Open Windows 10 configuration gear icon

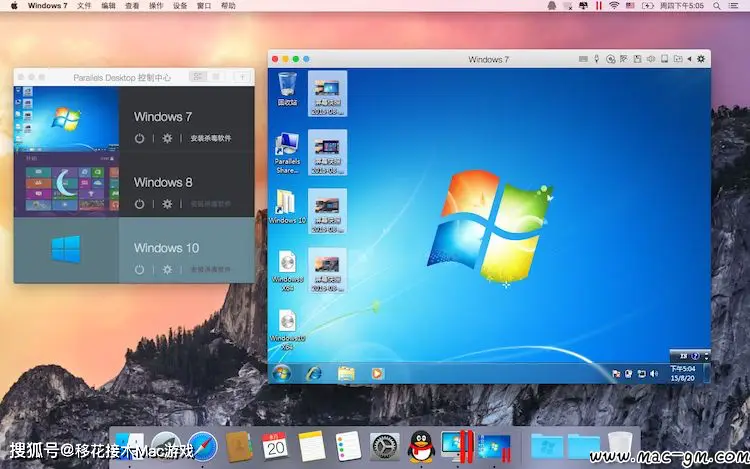[167, 270]
